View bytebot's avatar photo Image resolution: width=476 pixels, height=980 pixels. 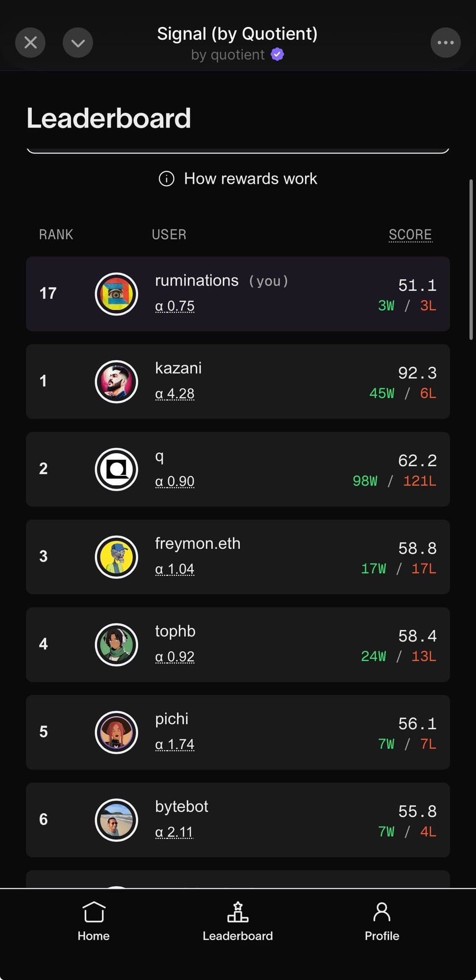(x=116, y=820)
